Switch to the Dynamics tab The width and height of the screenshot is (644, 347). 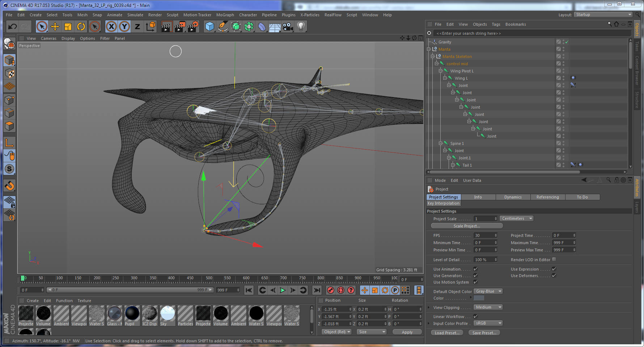(513, 197)
